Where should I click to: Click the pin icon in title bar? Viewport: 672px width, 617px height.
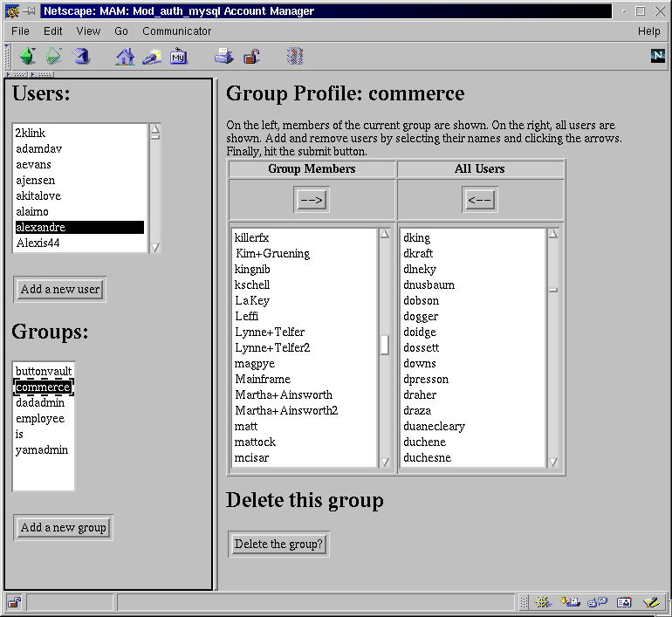click(x=29, y=11)
